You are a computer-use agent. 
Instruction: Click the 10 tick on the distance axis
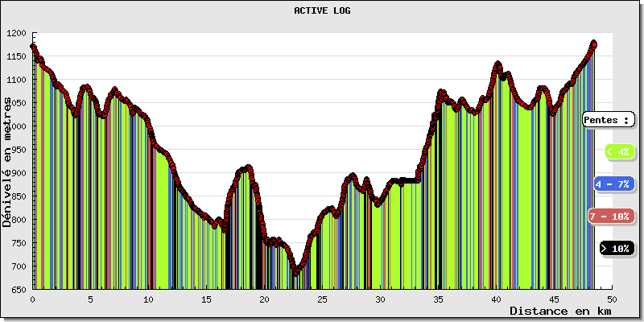(148, 299)
